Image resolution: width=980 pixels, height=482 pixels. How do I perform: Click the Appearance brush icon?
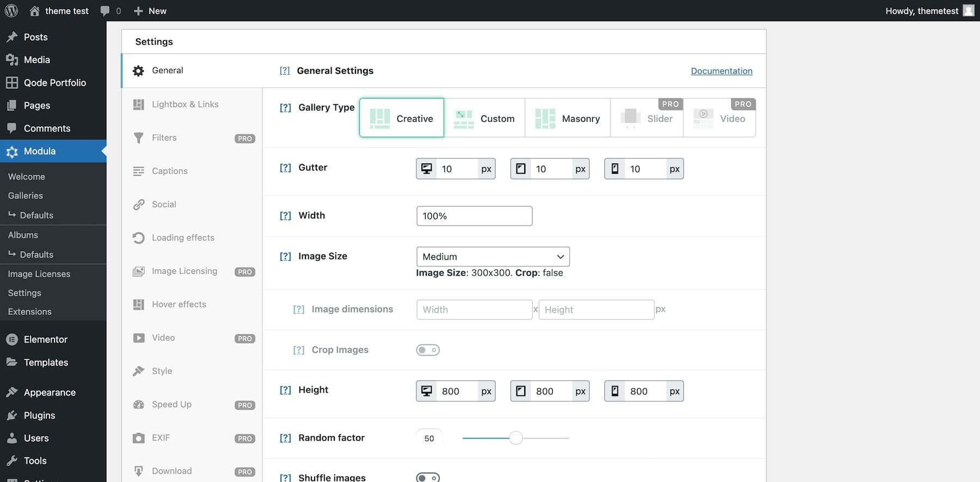(12, 392)
